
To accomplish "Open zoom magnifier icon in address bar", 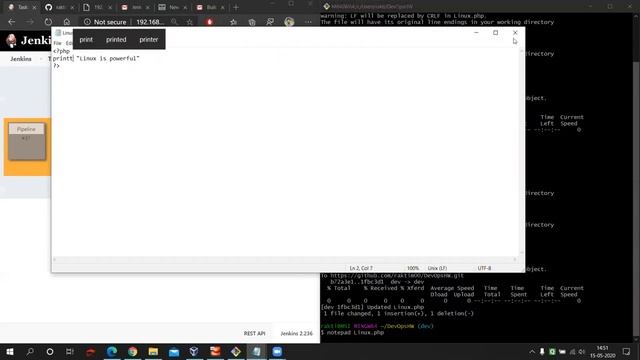I will tap(174, 22).
